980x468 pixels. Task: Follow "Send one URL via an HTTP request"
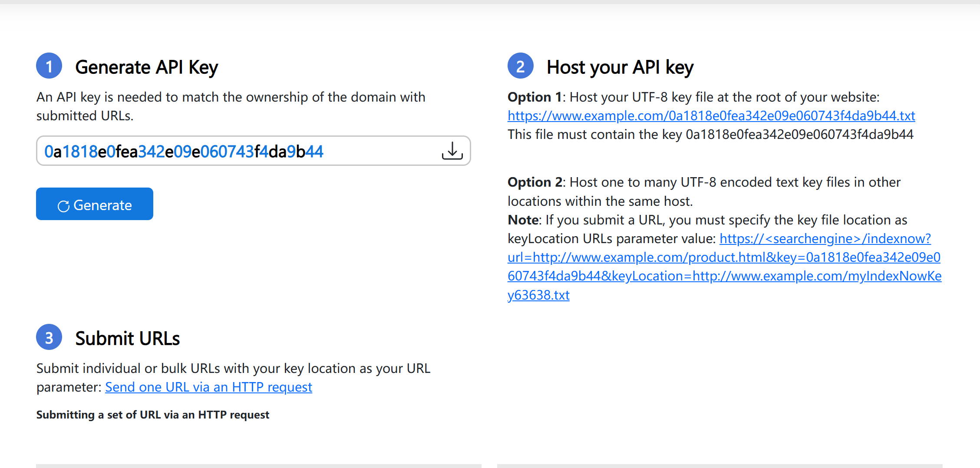pos(208,387)
